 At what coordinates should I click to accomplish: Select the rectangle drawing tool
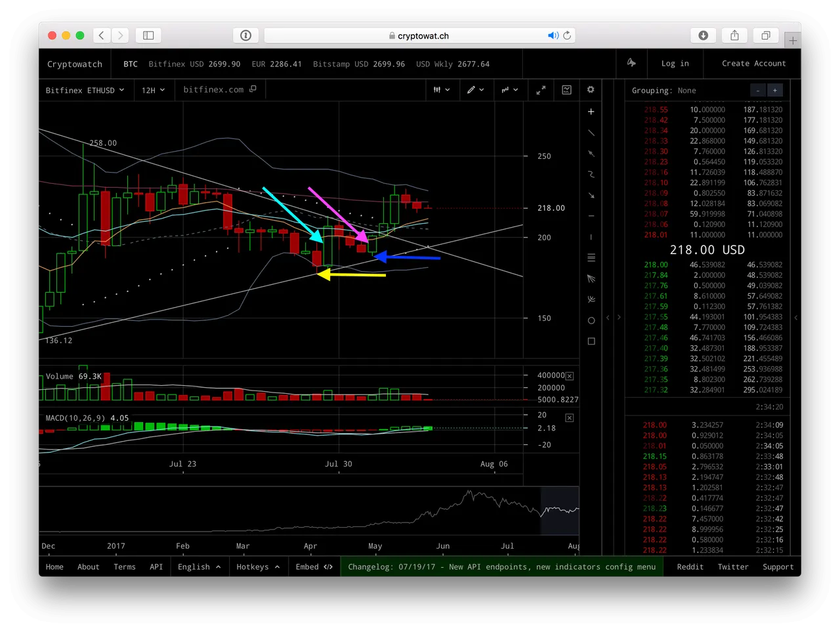tap(591, 341)
